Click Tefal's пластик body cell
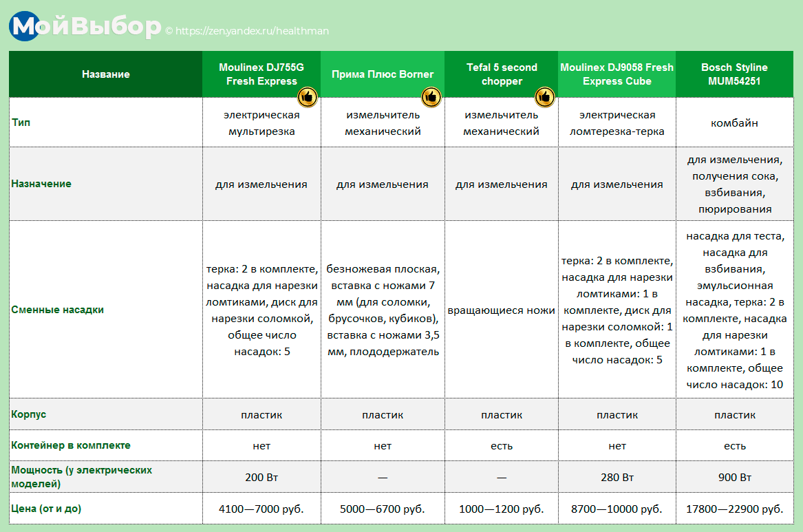 point(502,415)
